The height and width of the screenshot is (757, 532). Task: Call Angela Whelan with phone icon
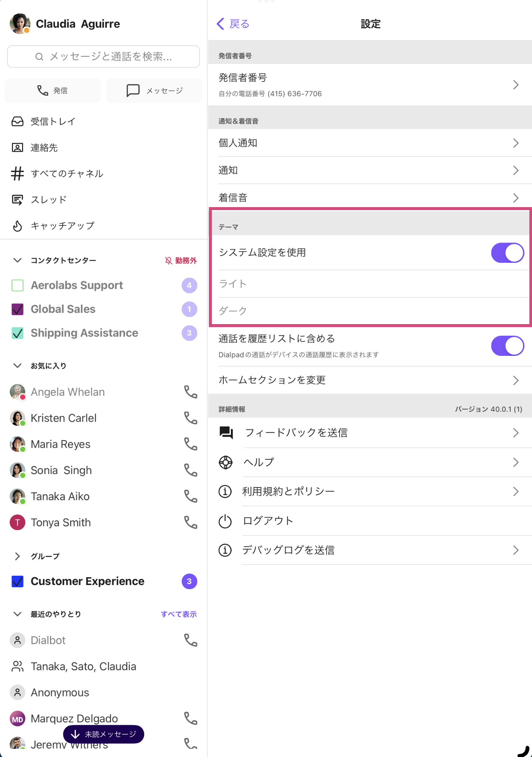[x=191, y=392]
